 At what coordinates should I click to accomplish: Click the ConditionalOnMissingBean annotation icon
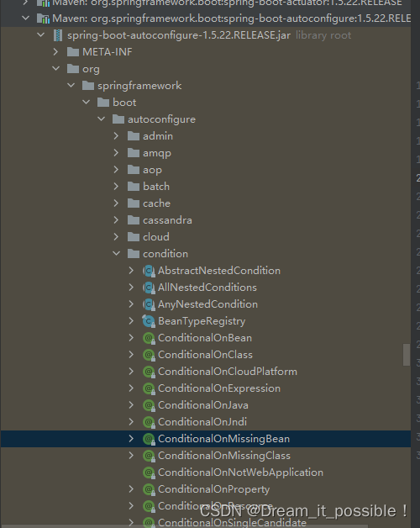149,439
